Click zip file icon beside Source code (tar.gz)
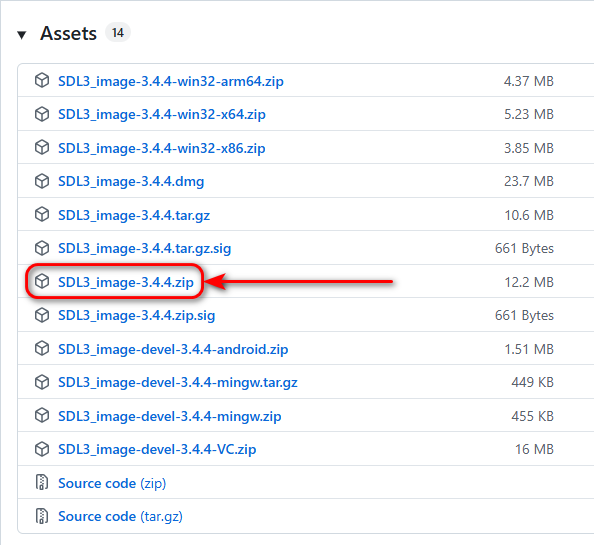This screenshot has height=545, width=594. point(42,515)
